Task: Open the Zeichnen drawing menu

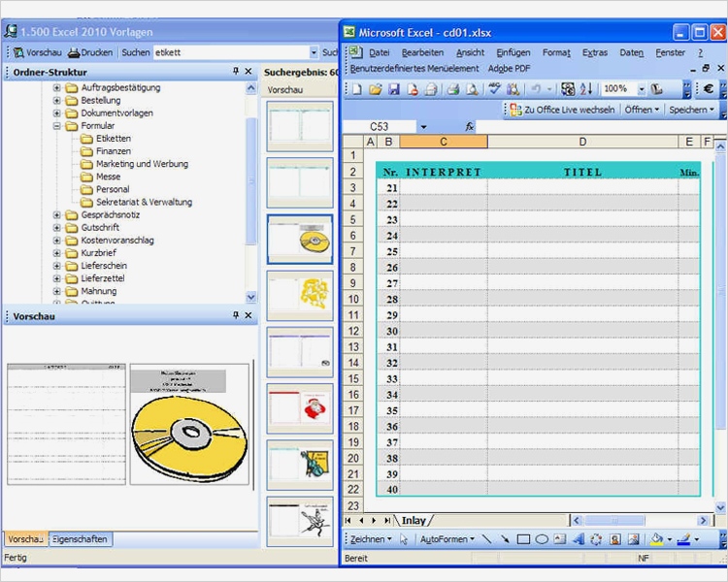Action: pos(371,539)
